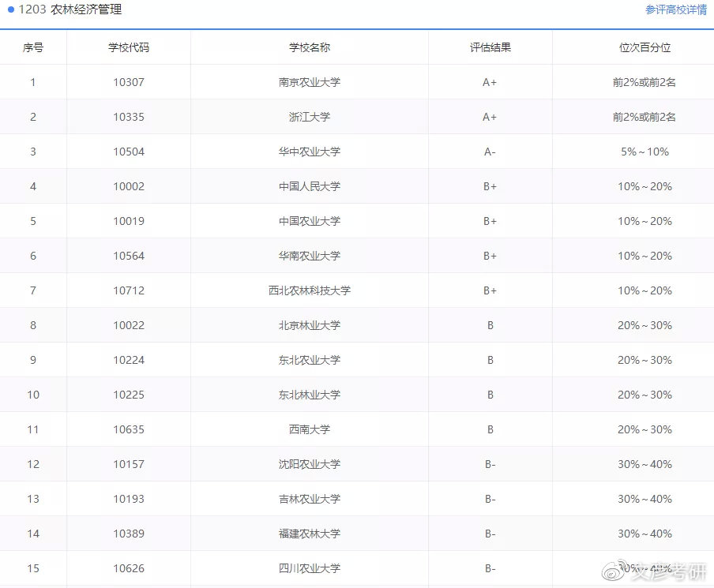714x588 pixels.
Task: Select school name 四川农业大学
Action: (310, 568)
